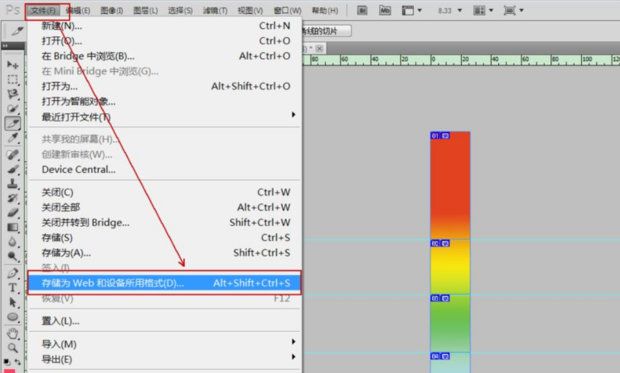
Task: Select the Pen tool
Action: click(x=13, y=273)
